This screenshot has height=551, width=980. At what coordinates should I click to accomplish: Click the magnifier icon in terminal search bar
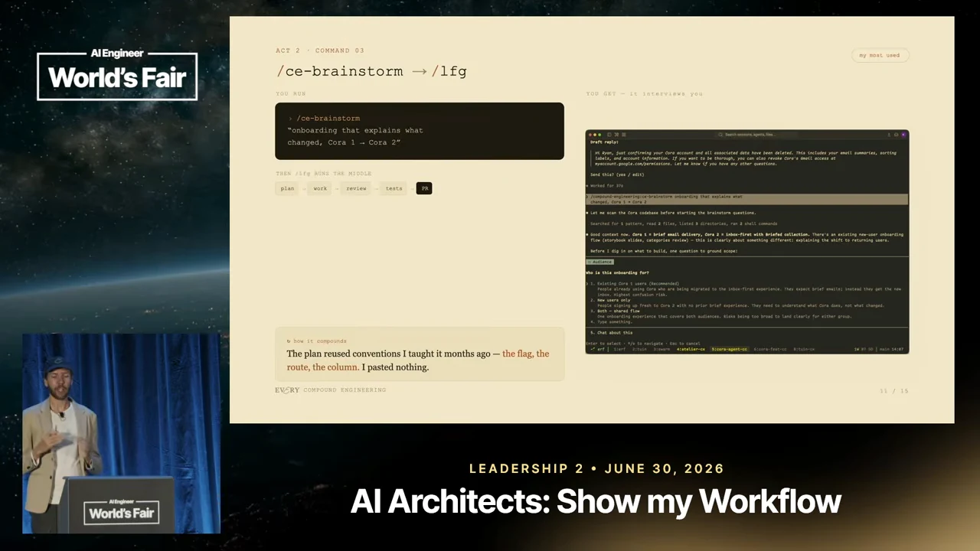click(720, 134)
